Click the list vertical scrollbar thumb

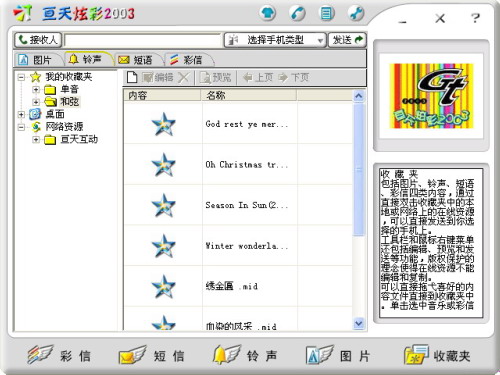pos(359,169)
